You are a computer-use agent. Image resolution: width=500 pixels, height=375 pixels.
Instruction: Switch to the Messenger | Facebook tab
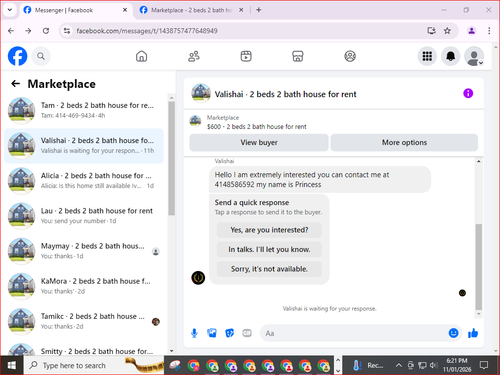pos(75,10)
